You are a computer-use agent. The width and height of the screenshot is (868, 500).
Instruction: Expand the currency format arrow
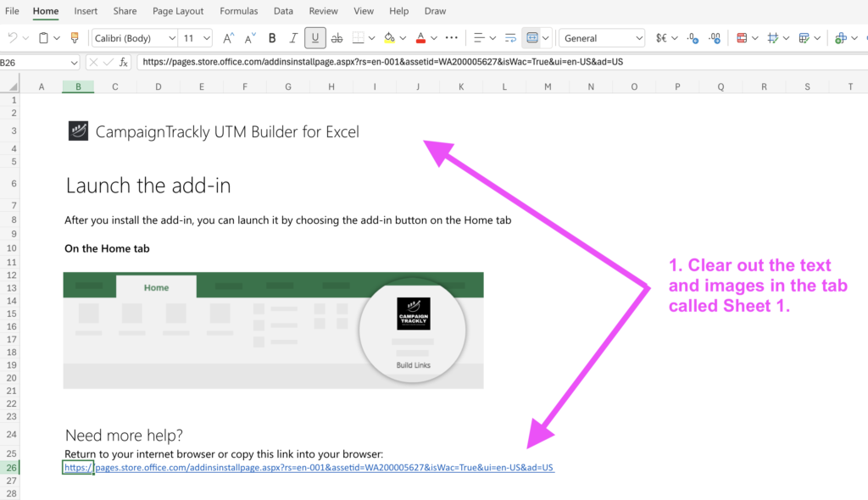coord(674,38)
